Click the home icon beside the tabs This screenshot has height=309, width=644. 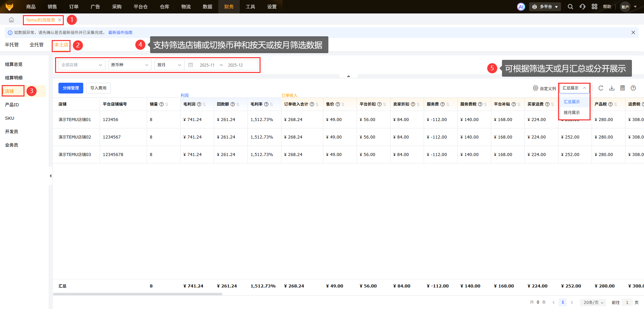click(11, 20)
